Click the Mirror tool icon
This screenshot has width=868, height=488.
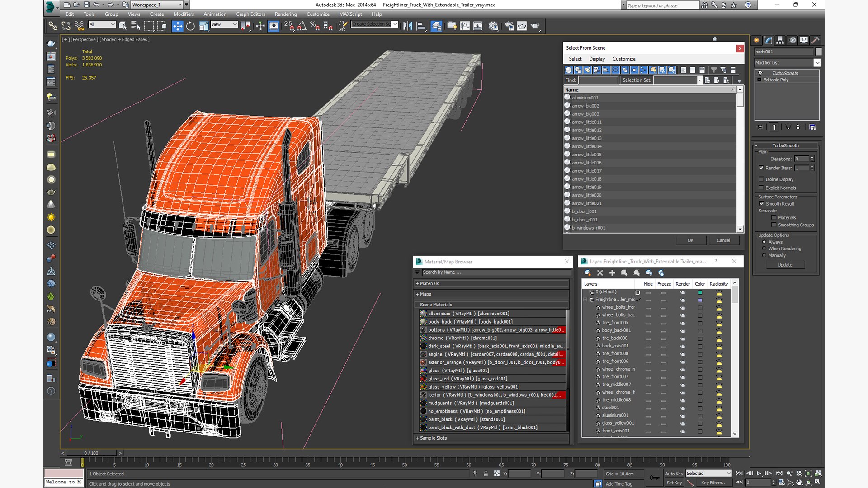pyautogui.click(x=407, y=26)
